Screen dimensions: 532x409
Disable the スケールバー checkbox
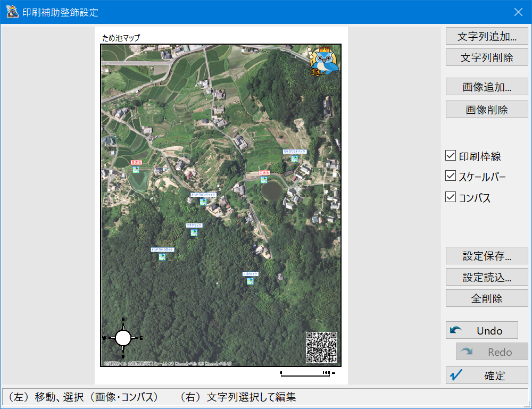point(451,176)
